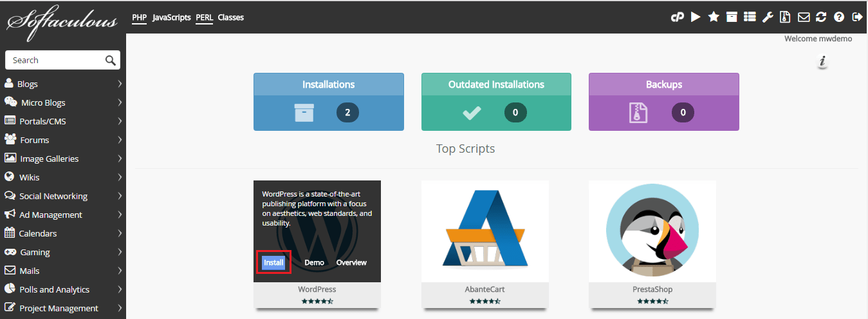868x319 pixels.
Task: Click the 'Top Scripts' heading
Action: [465, 149]
